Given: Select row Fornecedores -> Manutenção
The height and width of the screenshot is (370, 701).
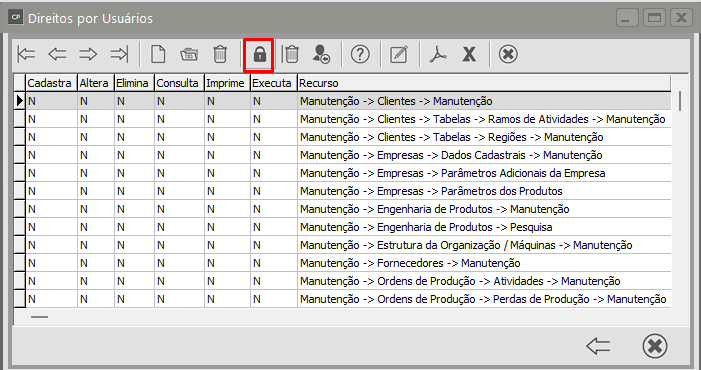Looking at the screenshot, I should point(342,263).
